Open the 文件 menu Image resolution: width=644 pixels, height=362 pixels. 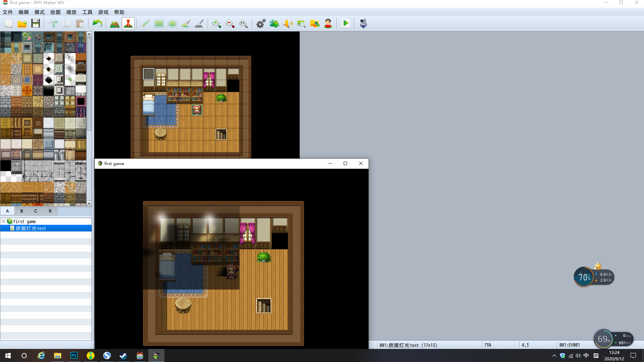[x=8, y=12]
